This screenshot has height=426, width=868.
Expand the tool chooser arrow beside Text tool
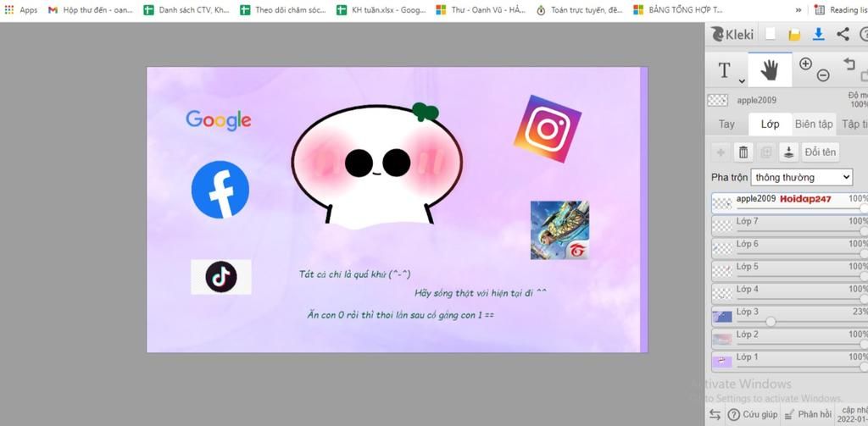pyautogui.click(x=742, y=81)
